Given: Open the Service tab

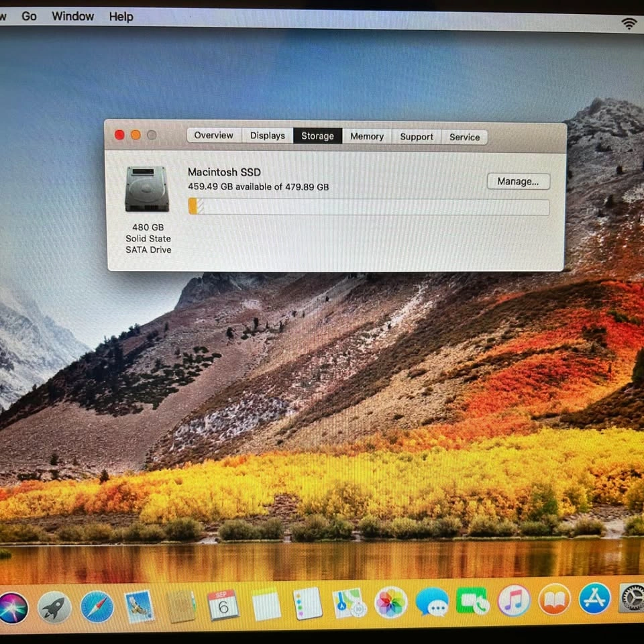Looking at the screenshot, I should coord(464,137).
